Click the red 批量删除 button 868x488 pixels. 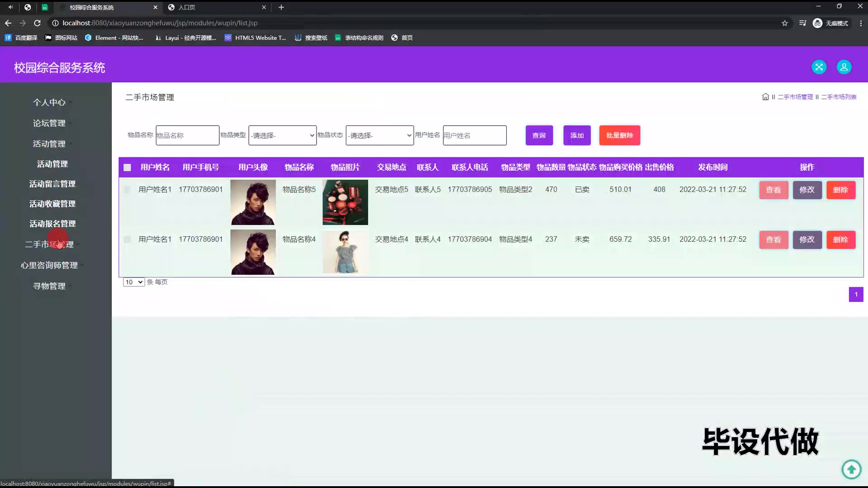[619, 136]
